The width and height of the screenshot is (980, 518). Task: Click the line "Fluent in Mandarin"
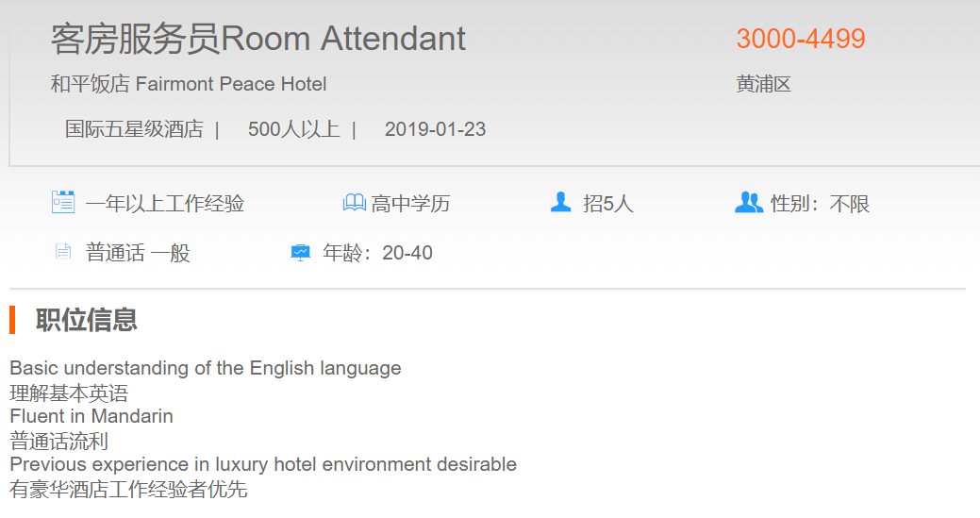(x=91, y=416)
